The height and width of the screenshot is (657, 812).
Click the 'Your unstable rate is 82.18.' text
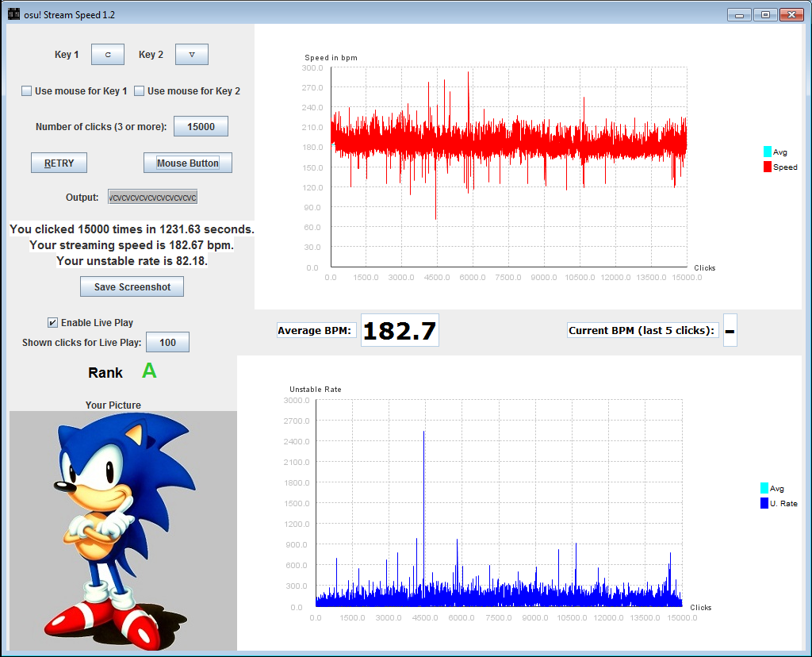(132, 260)
